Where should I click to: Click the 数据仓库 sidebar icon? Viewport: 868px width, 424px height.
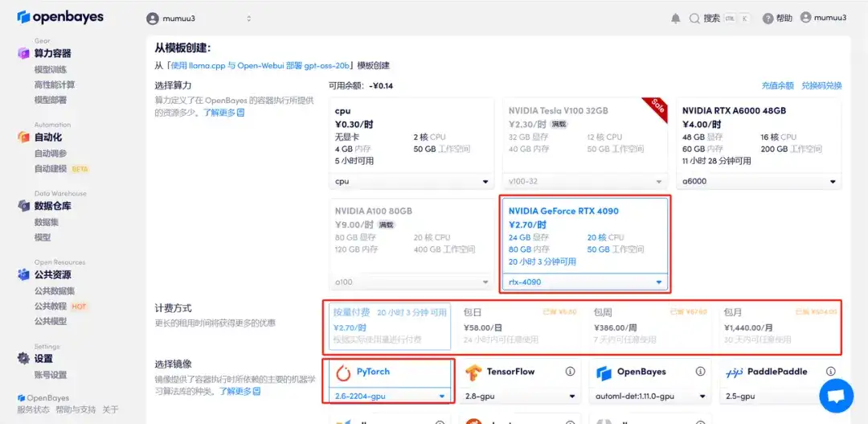(x=23, y=206)
